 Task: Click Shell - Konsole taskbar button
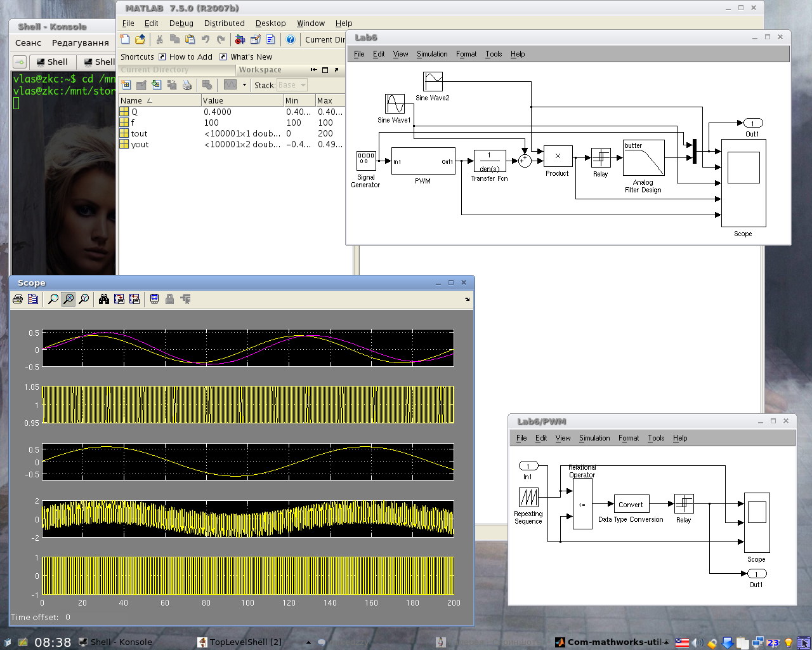coord(115,642)
